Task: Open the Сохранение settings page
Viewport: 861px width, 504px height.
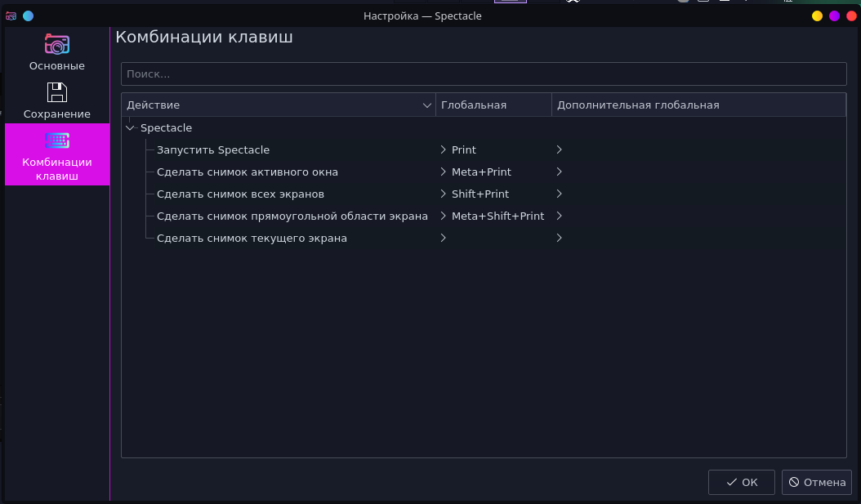Action: (x=57, y=100)
